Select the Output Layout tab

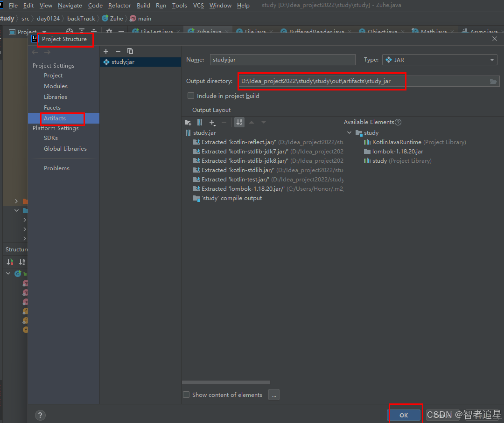[211, 110]
